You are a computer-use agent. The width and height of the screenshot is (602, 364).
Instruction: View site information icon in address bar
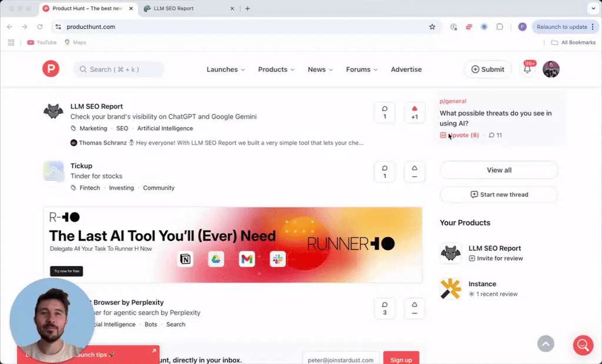pos(58,27)
